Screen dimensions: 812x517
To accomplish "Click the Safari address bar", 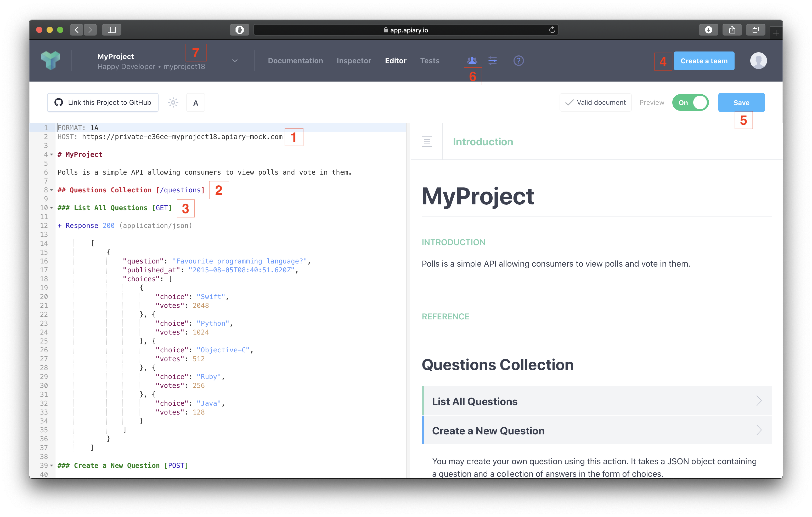I will (x=406, y=30).
